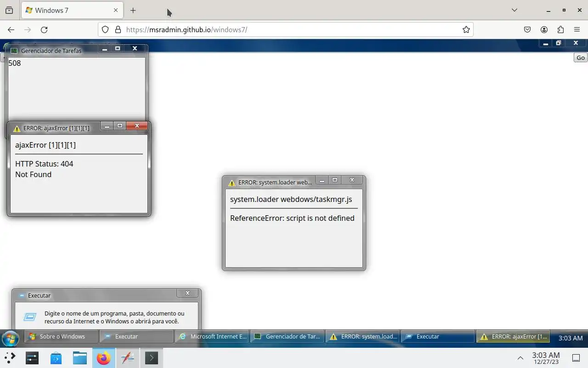Close the system.loader error window
The image size is (588, 368).
click(352, 180)
